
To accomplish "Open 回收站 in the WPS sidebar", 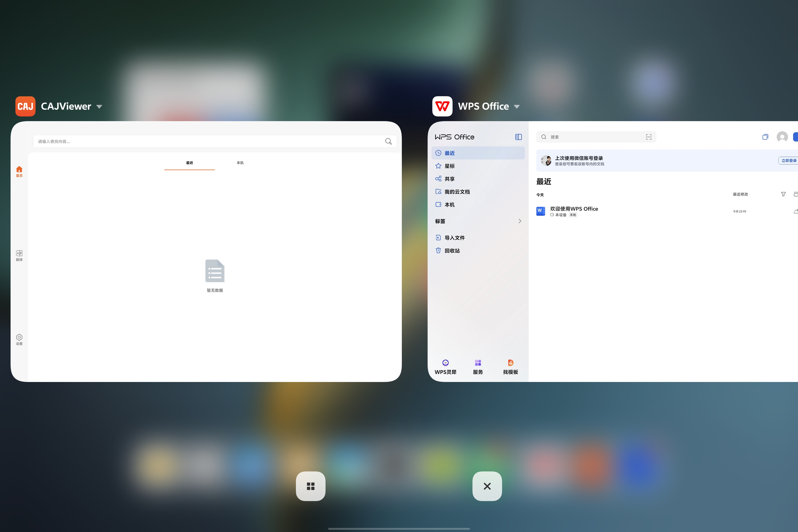I will (x=478, y=251).
